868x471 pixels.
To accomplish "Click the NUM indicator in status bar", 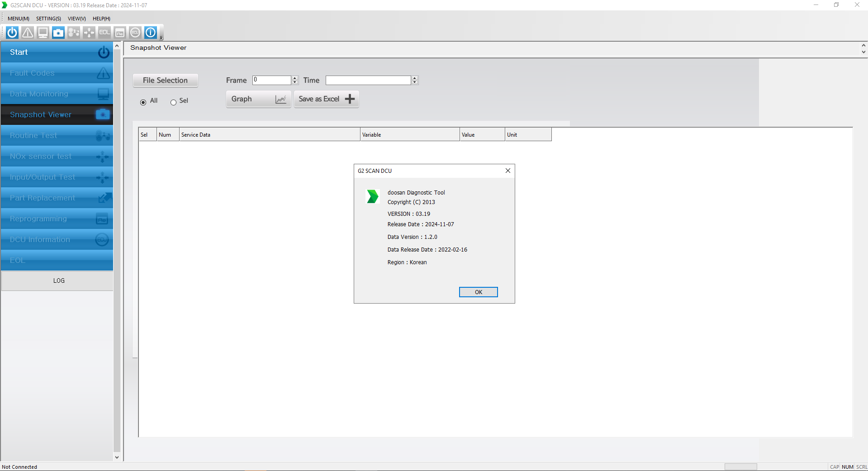I will 847,467.
